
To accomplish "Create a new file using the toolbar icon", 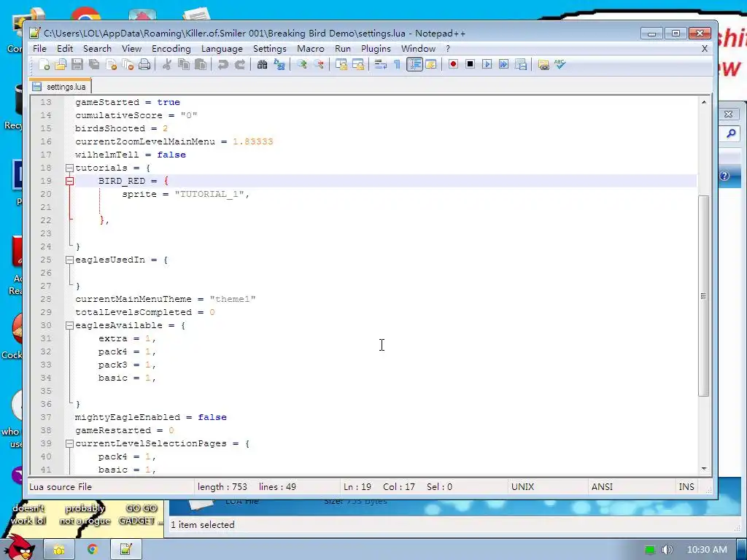I will (44, 64).
